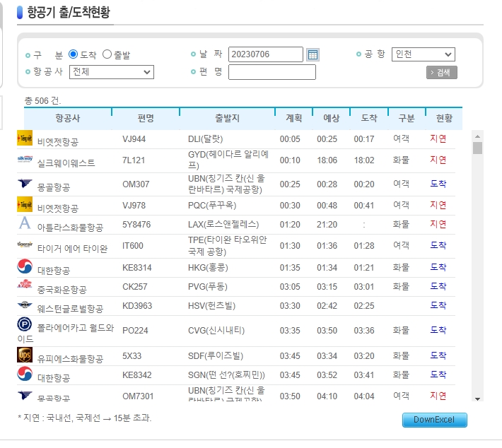502x448 pixels.
Task: Click the UPS logo in 5X33 row
Action: pos(25,355)
